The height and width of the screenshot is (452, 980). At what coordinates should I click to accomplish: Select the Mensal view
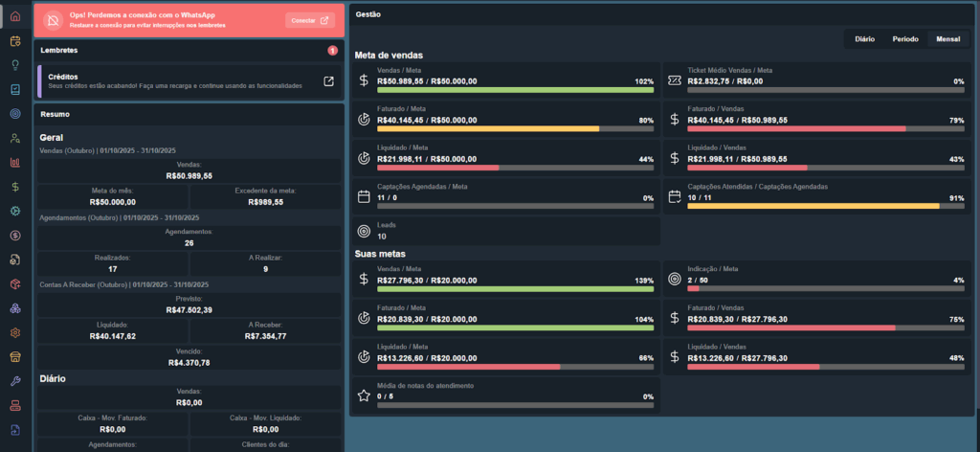pos(948,39)
